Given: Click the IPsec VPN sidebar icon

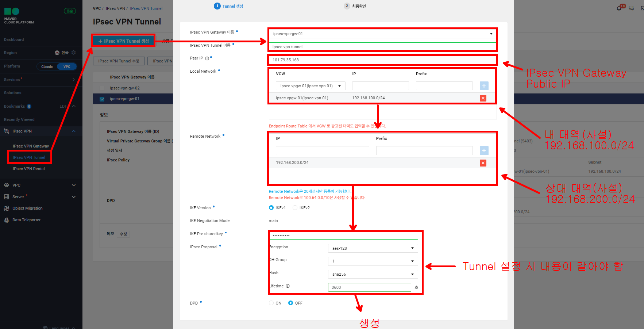Looking at the screenshot, I should (7, 131).
